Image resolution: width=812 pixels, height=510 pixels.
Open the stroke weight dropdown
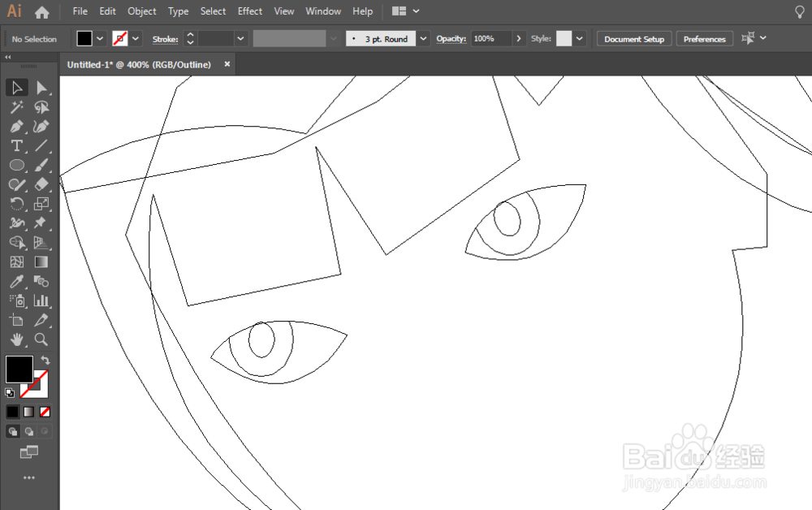coord(240,38)
